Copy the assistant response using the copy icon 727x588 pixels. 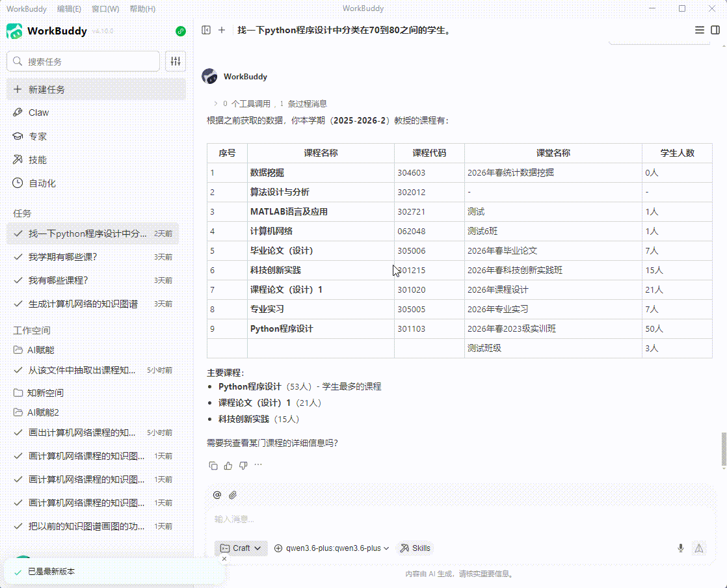(x=213, y=465)
